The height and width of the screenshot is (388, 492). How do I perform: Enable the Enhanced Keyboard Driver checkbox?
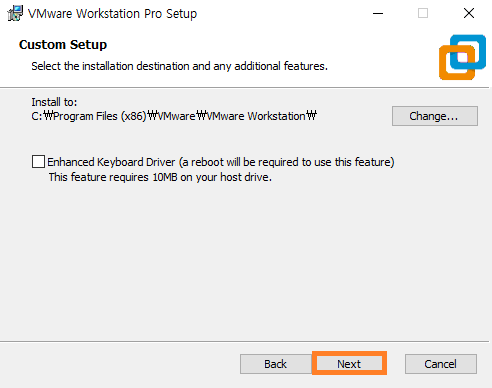pos(38,162)
